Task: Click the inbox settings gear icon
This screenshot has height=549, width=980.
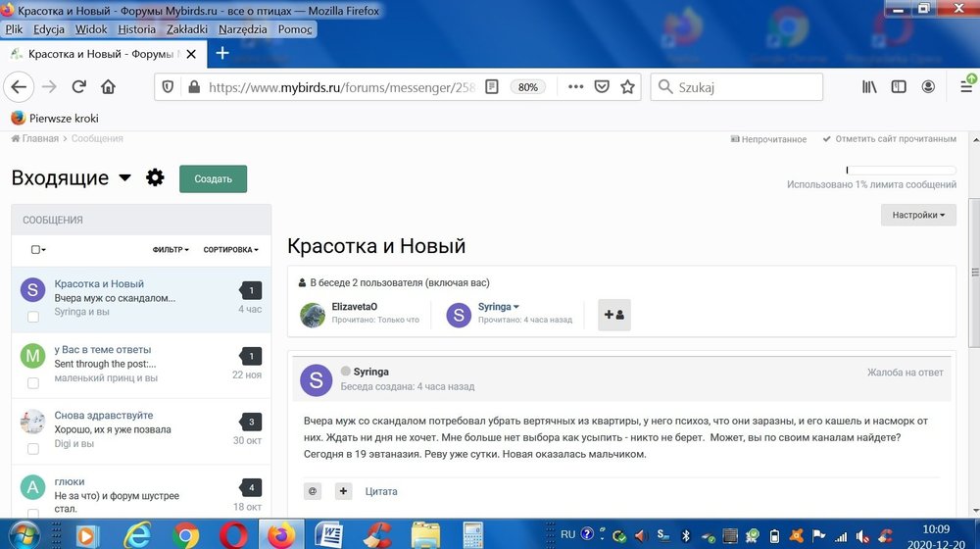Action: pos(155,178)
